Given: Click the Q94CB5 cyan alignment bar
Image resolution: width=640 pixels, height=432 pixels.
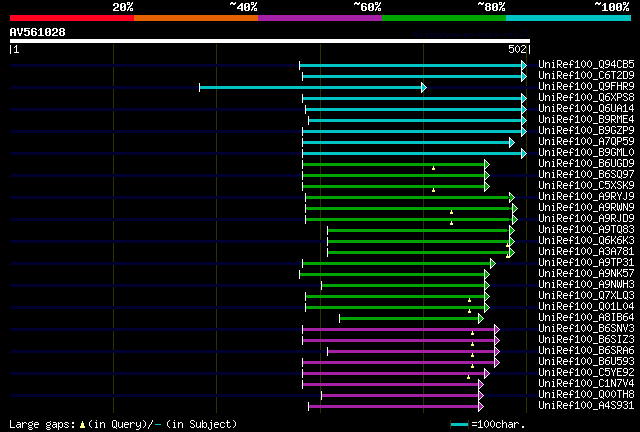Looking at the screenshot, I should 413,65.
